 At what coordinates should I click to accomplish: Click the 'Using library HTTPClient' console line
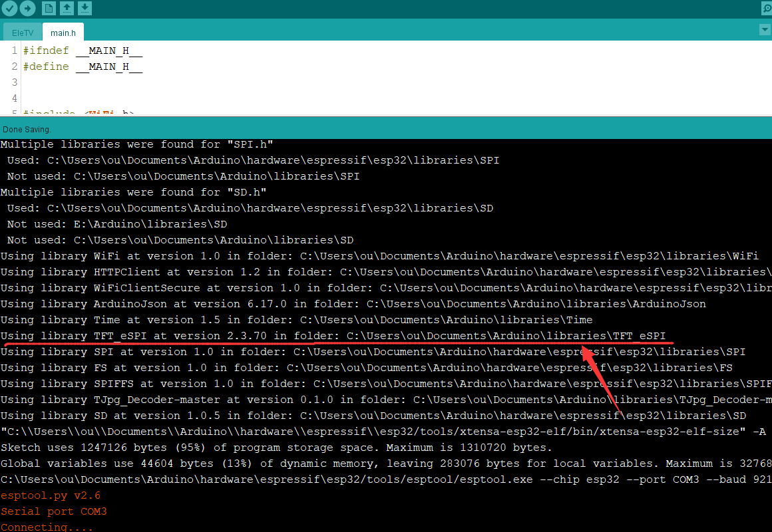pyautogui.click(x=386, y=272)
